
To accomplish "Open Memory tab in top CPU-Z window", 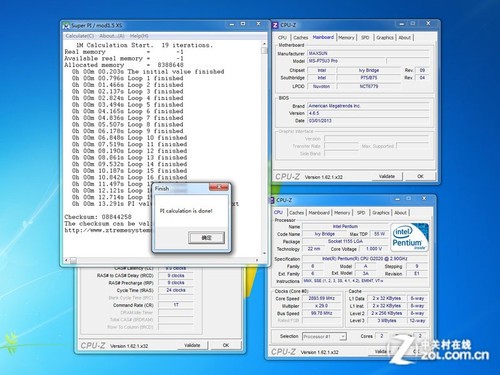I will 346,38.
